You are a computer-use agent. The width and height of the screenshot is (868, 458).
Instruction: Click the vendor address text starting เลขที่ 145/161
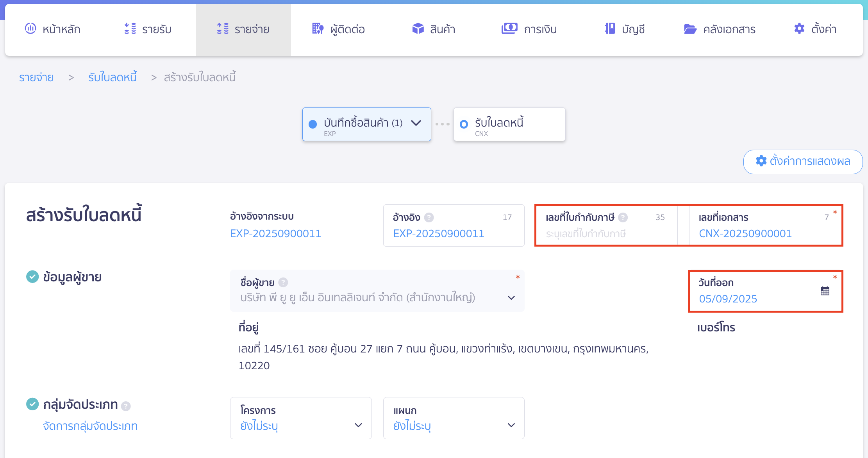click(x=443, y=357)
